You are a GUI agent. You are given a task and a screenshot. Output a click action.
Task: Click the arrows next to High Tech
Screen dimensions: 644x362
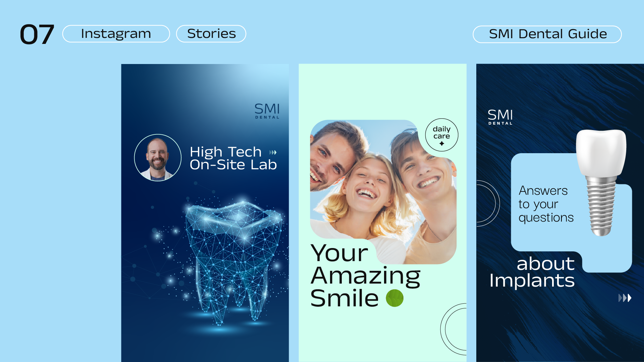273,153
